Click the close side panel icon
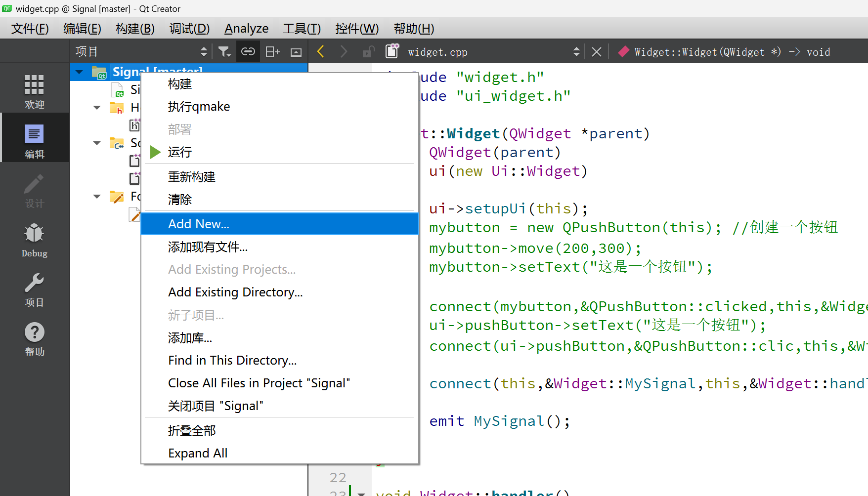The height and width of the screenshot is (496, 868). click(296, 52)
